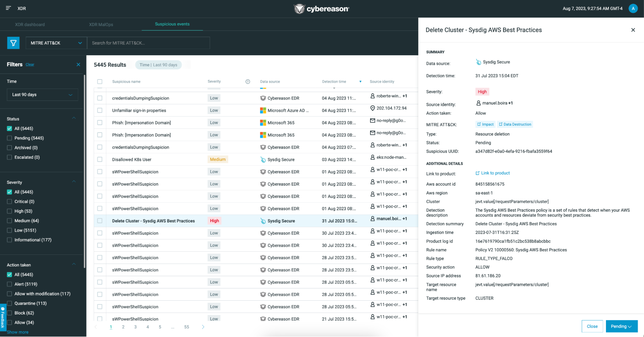644x337 pixels.
Task: Enable the High severity filter checkbox
Action: [9, 211]
